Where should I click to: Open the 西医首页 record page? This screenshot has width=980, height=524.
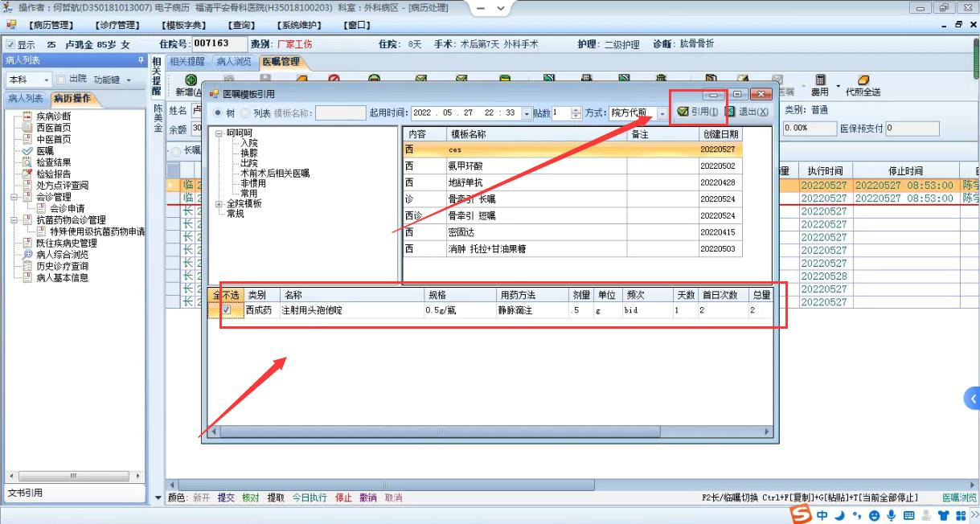53,128
